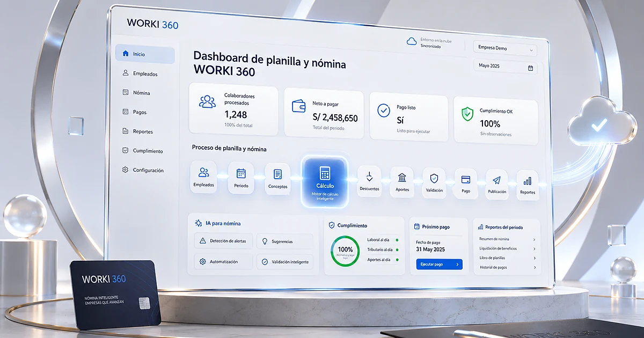Open the Resumen de nómina report
Screen dimensions: 644x338
click(507, 239)
